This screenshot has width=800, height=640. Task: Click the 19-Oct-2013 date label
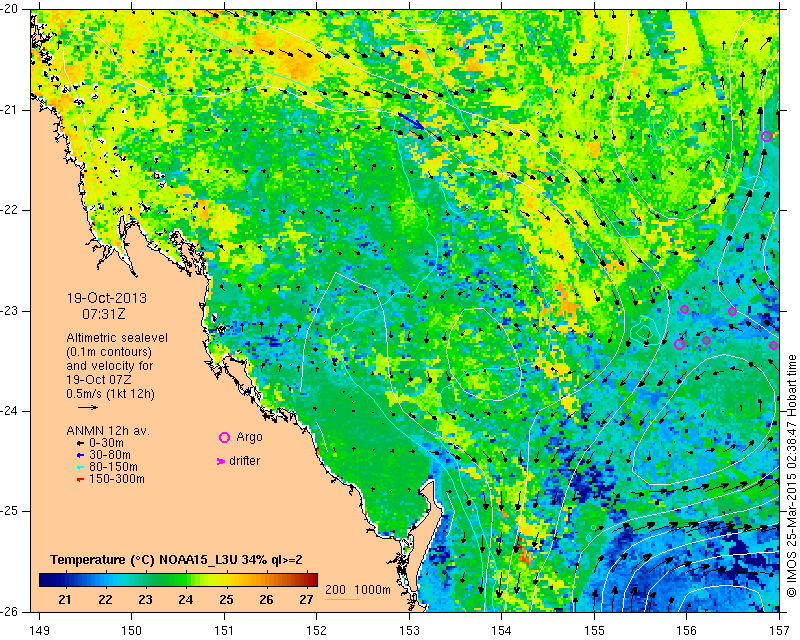pyautogui.click(x=107, y=298)
